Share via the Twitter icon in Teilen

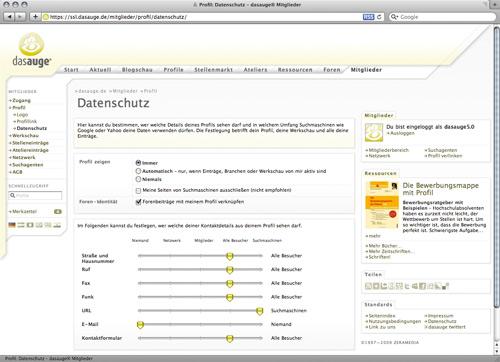(407, 286)
